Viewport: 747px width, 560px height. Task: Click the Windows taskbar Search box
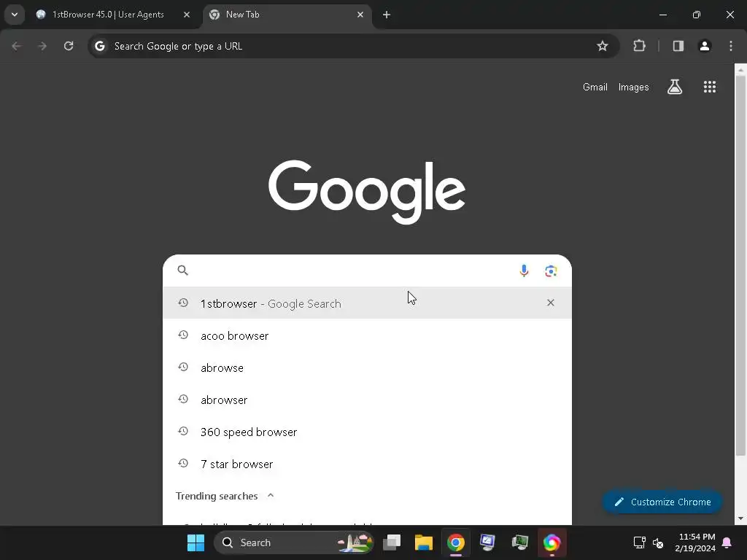point(293,542)
